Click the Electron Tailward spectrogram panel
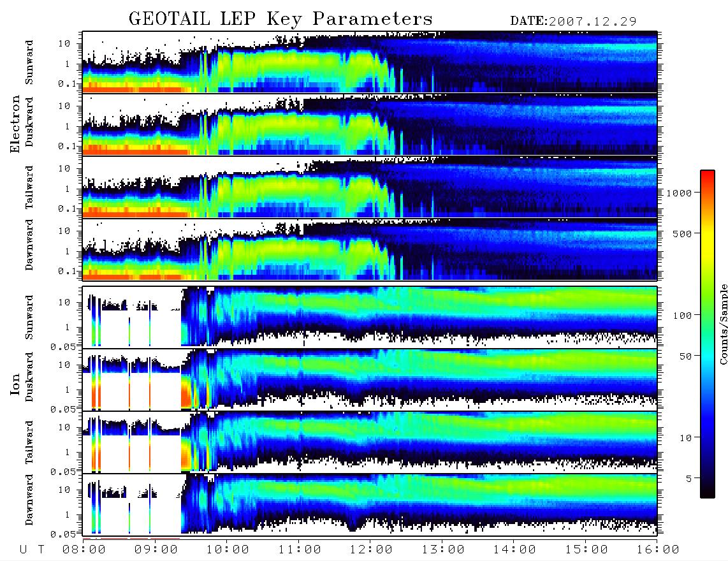This screenshot has width=728, height=561. 370,187
